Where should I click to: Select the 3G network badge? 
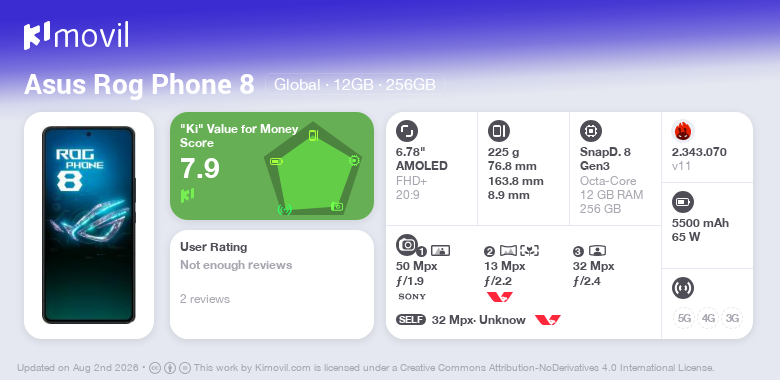(x=732, y=318)
